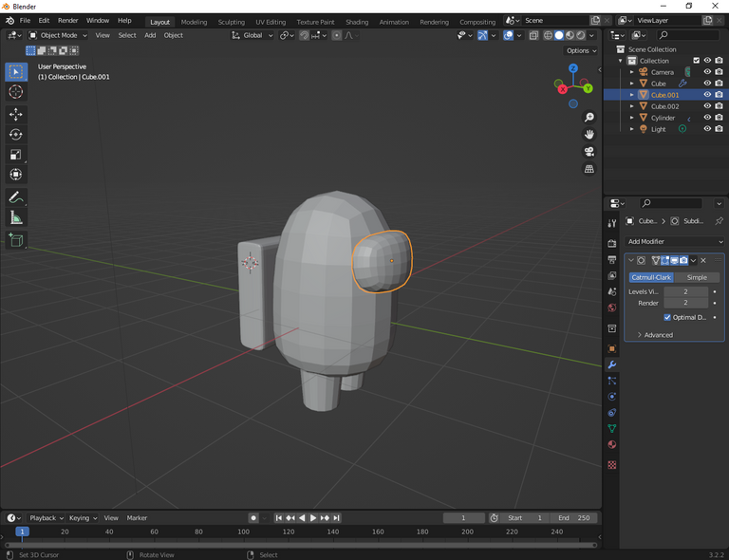Open the File menu

pyautogui.click(x=25, y=21)
